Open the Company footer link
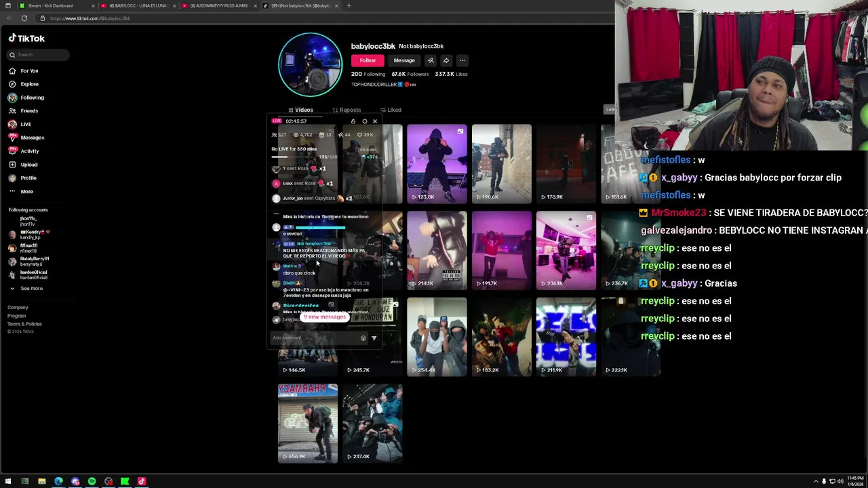Screen dimensions: 868x488 point(18,308)
